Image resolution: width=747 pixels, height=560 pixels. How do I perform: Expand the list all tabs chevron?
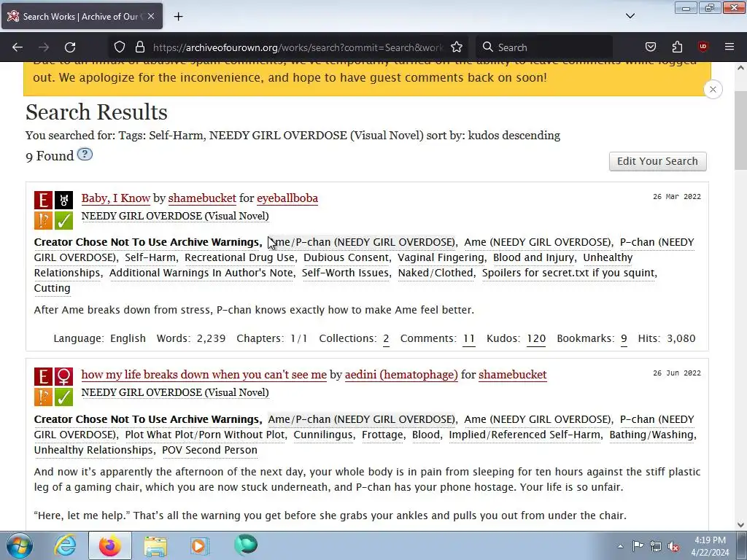point(630,16)
